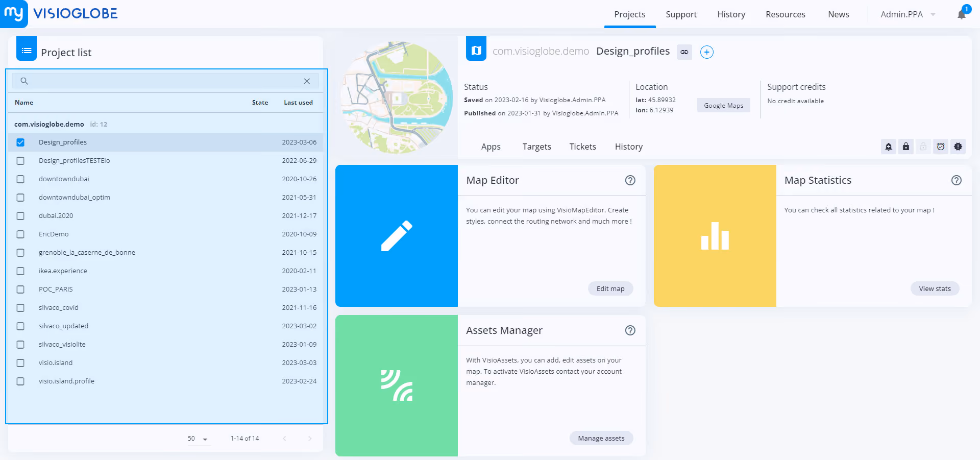980x460 pixels.
Task: Switch to the Targets tab
Action: click(x=537, y=147)
